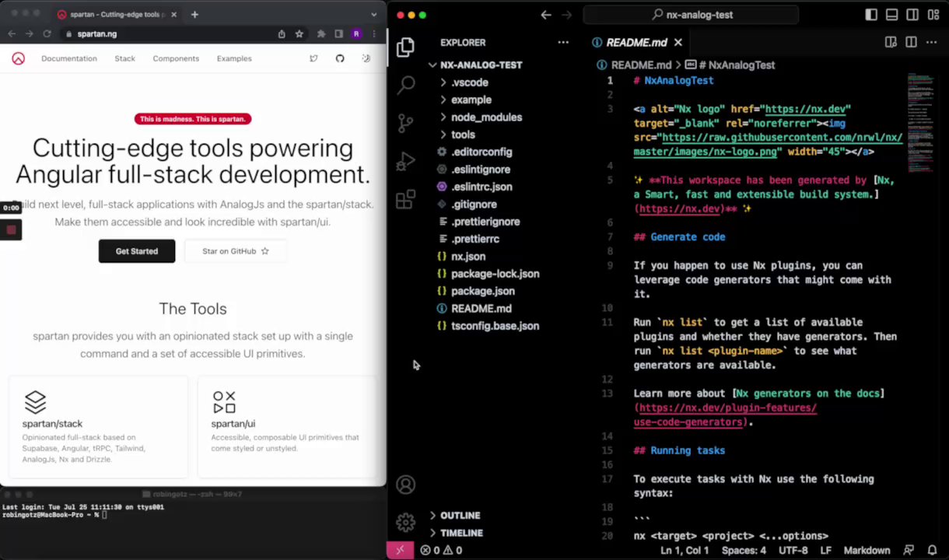Toggle the VS Code bottom panel
Image resolution: width=949 pixels, height=560 pixels.
tap(891, 14)
